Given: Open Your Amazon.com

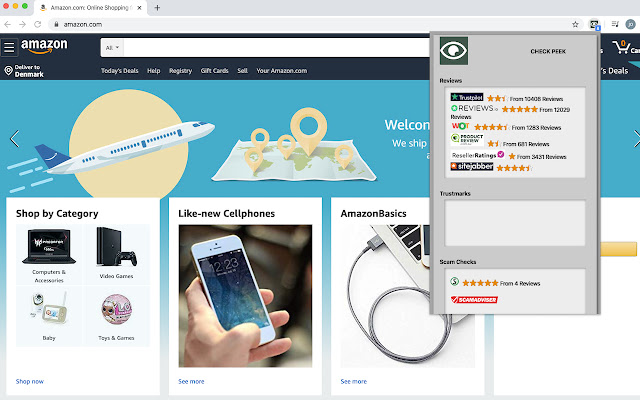Looking at the screenshot, I should (282, 71).
